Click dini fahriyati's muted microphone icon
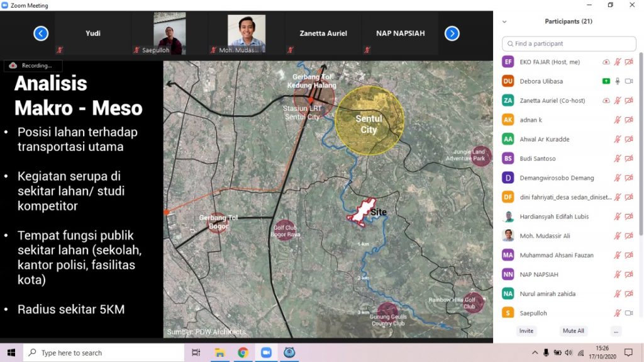This screenshot has height=362, width=644. click(x=618, y=198)
